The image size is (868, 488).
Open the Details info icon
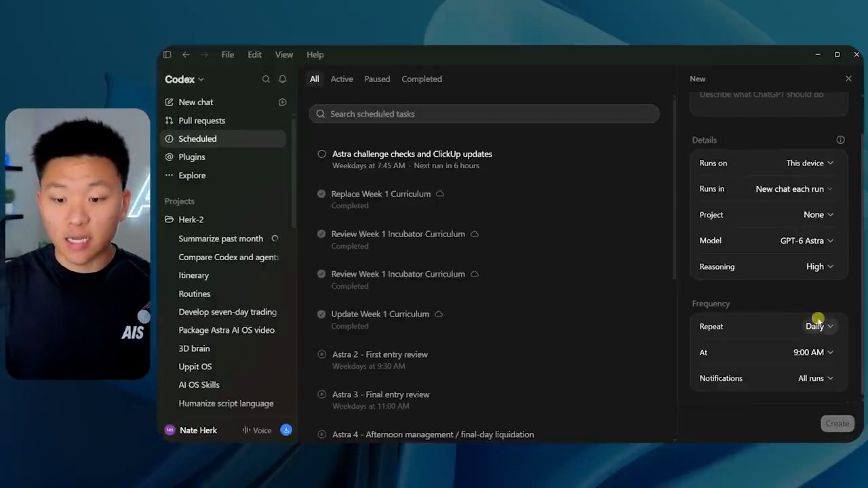click(841, 140)
